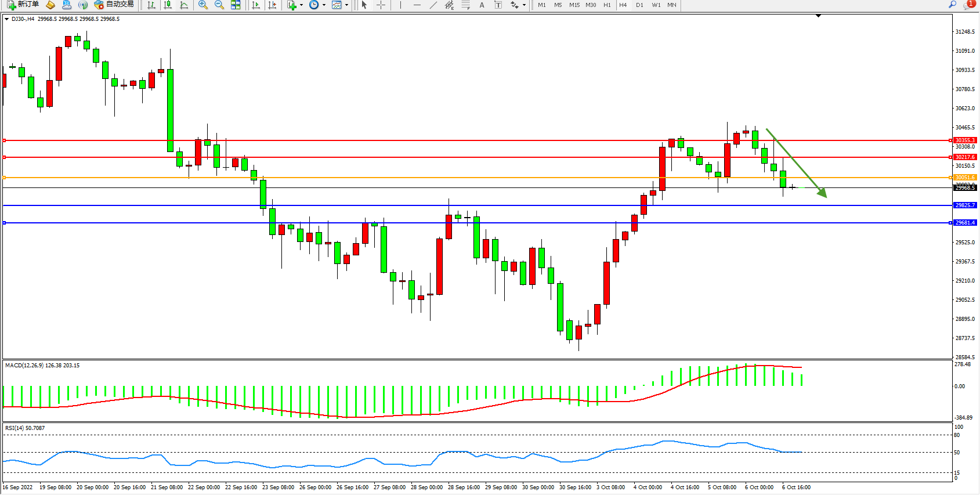Toggle chart auto scroll
The width and height of the screenshot is (980, 495).
pyautogui.click(x=256, y=5)
